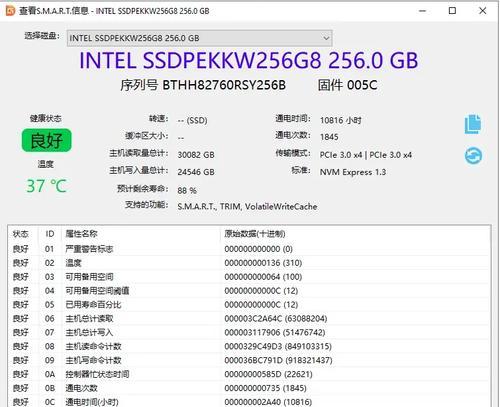500x407 pixels.
Task: Click the 原始数据(十进制) column header
Action: point(255,234)
